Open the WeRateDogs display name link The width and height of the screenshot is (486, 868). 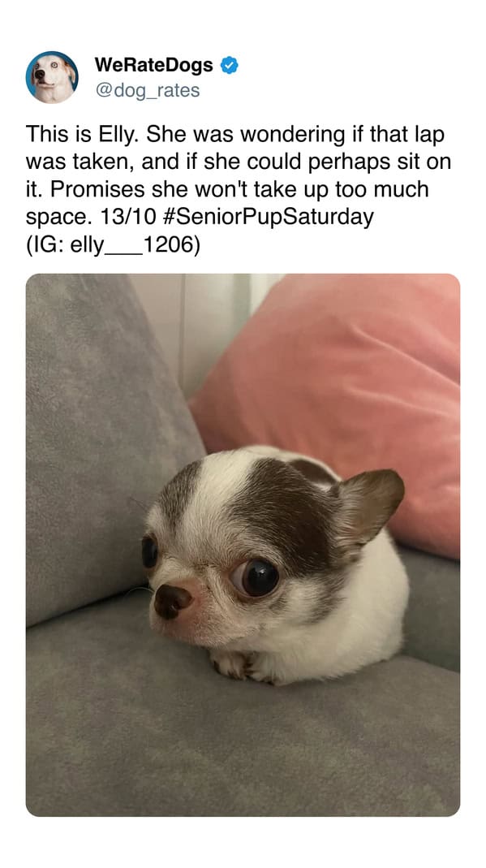pyautogui.click(x=153, y=65)
